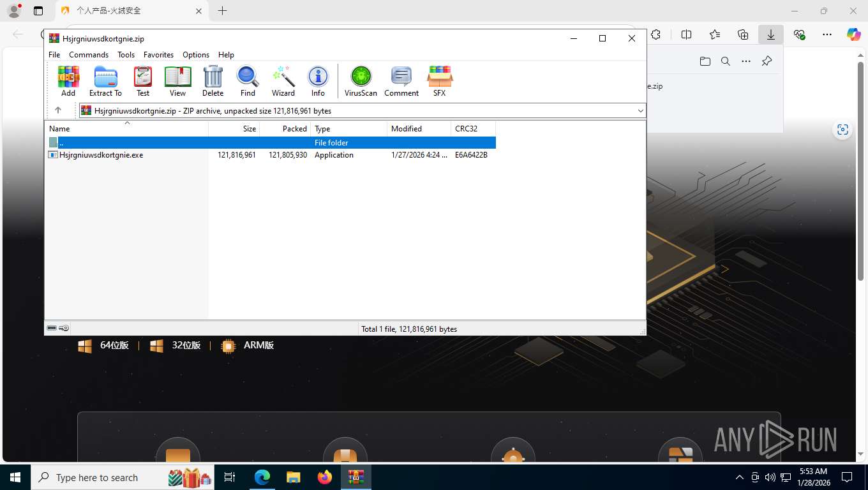Click the Add toolbar icon in WinRAR
This screenshot has width=868, height=490.
(x=68, y=81)
